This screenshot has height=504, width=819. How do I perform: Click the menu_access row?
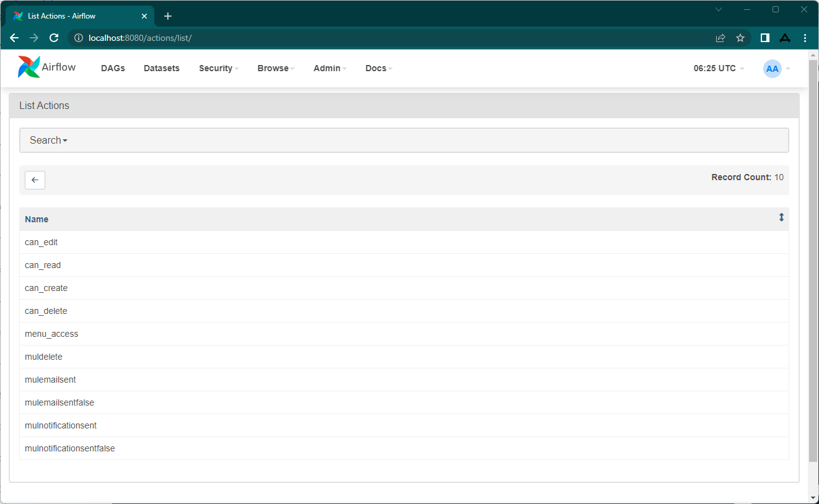(x=404, y=334)
